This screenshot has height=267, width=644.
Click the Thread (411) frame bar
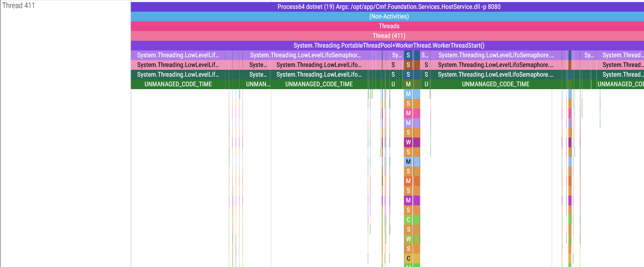[388, 36]
